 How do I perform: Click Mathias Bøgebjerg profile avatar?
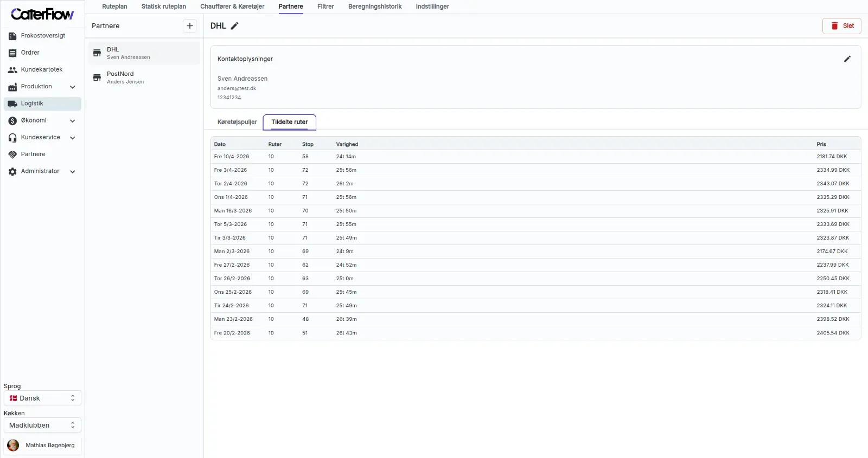pos(13,446)
